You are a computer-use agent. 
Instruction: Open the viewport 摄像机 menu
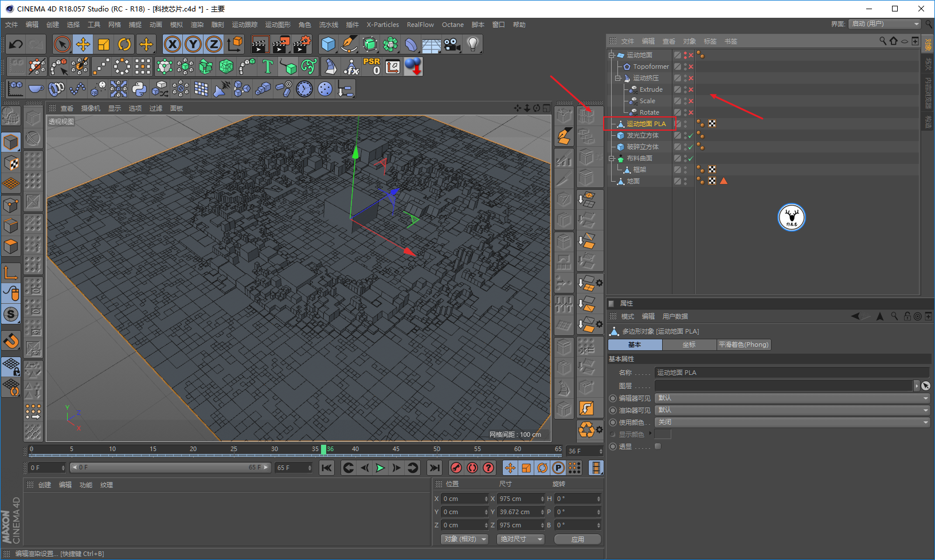tap(91, 108)
